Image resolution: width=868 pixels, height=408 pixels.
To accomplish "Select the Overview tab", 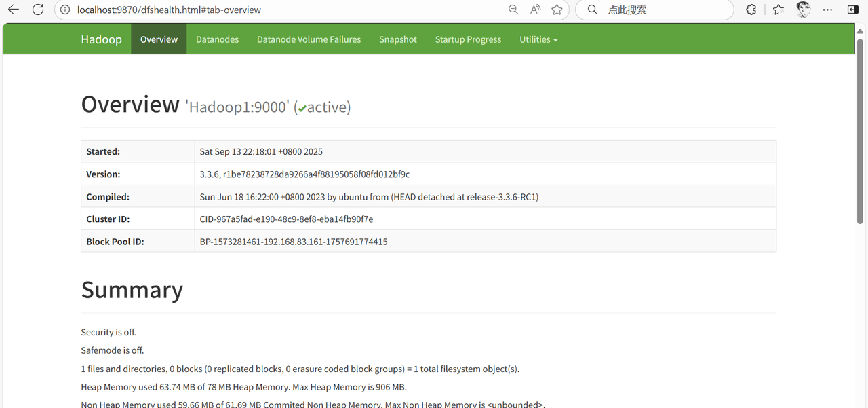I will pos(159,39).
